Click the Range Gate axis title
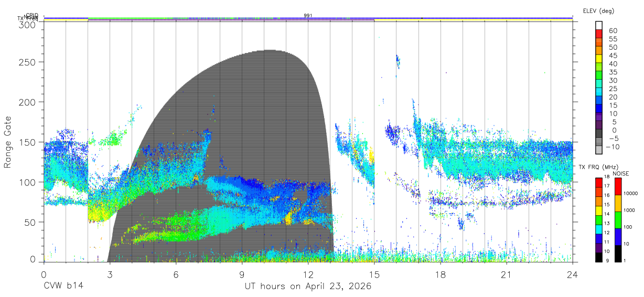The image size is (644, 297). pyautogui.click(x=8, y=142)
